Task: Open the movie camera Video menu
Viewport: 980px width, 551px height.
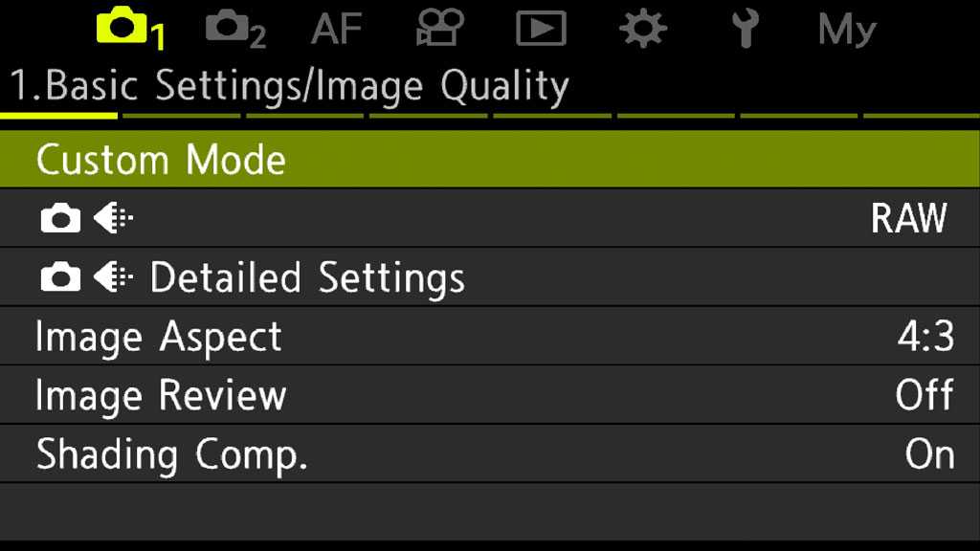Action: [x=440, y=29]
